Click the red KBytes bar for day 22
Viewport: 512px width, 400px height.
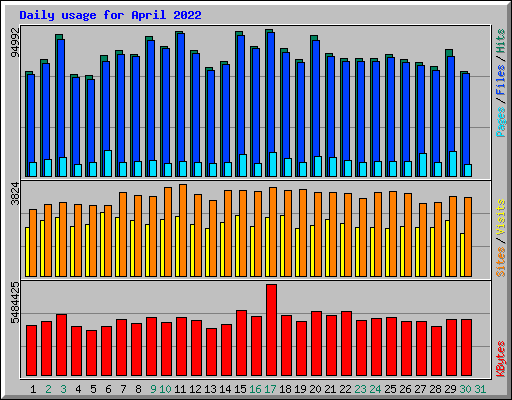346,343
